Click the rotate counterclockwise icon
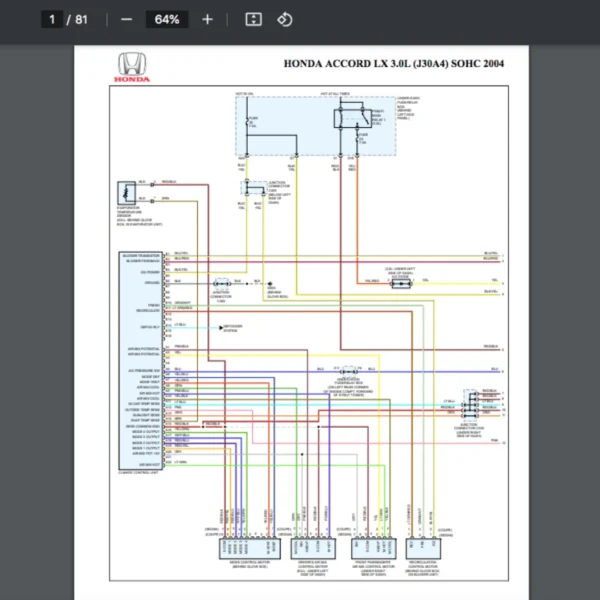 (284, 19)
